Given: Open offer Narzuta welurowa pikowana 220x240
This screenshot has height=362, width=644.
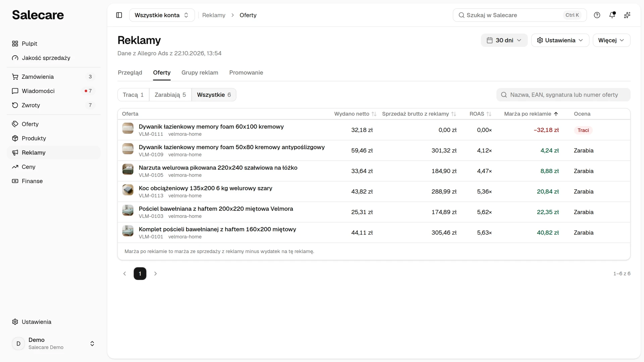Looking at the screenshot, I should tap(218, 168).
